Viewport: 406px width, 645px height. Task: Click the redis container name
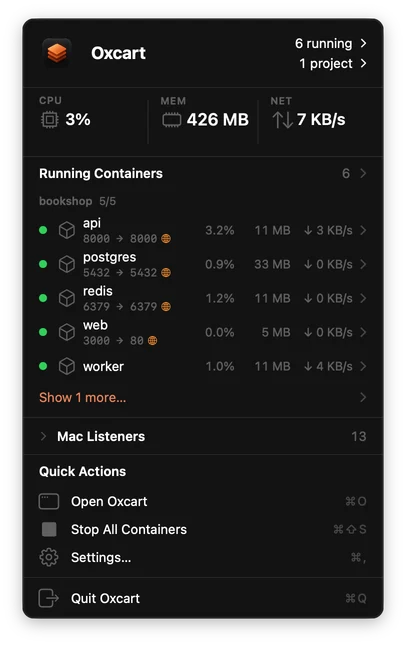pos(97,291)
